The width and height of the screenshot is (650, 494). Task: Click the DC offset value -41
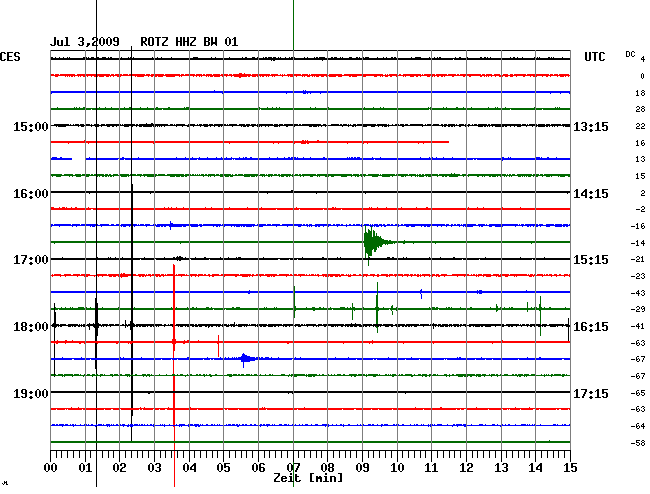[x=638, y=326]
